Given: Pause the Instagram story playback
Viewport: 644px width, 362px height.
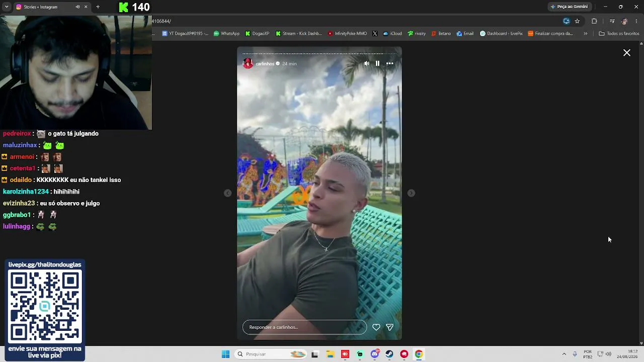Looking at the screenshot, I should pos(377,63).
